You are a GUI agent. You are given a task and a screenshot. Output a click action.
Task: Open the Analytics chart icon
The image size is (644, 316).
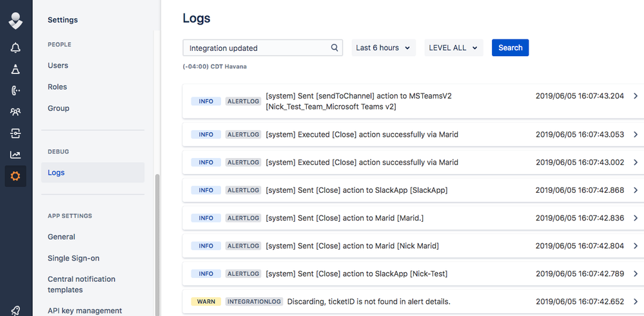pos(15,155)
